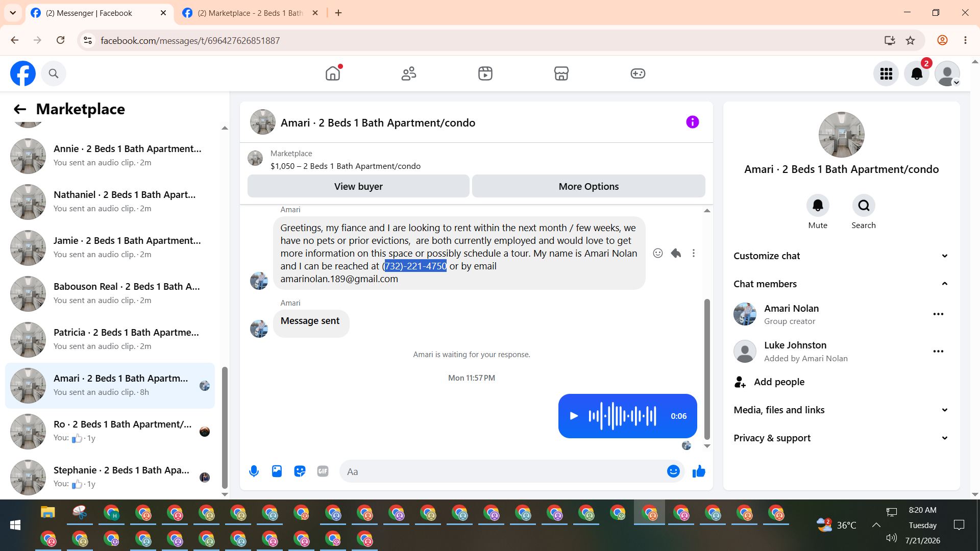Image resolution: width=980 pixels, height=551 pixels.
Task: Open Annie's 2 Beds 1 Bath chat
Action: point(110,156)
